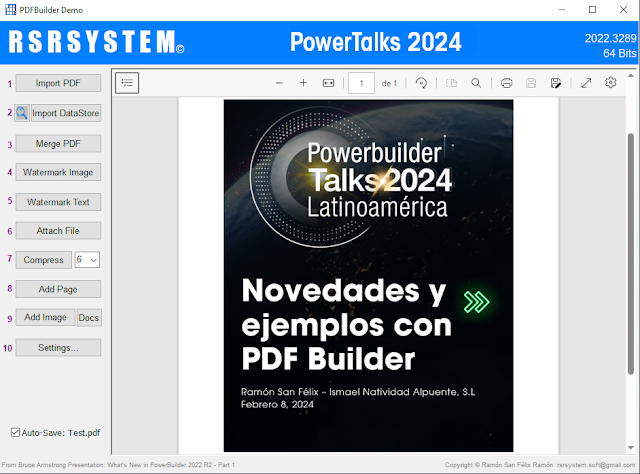Click the page view layout icon

pos(451,83)
